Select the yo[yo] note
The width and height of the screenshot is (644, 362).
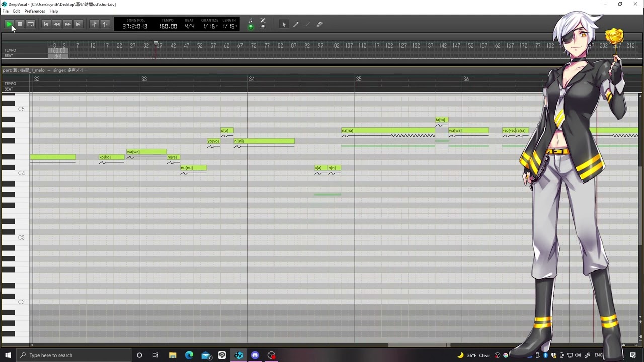pyautogui.click(x=213, y=141)
